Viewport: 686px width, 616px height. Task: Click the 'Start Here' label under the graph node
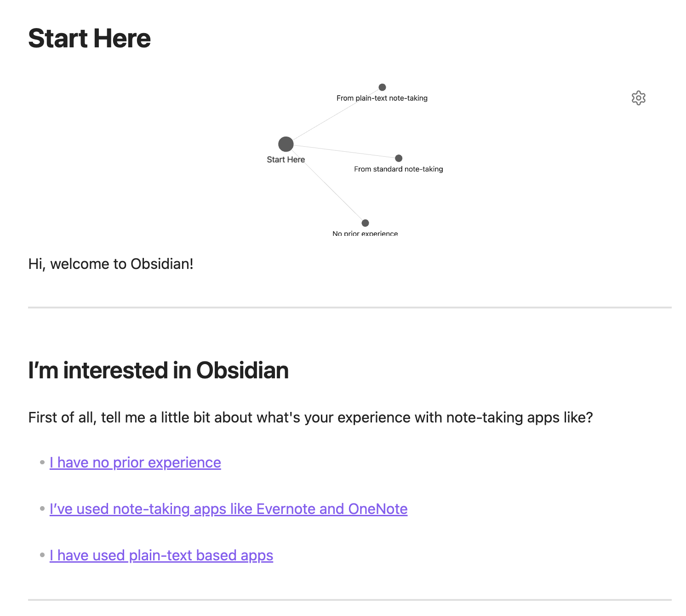(x=286, y=160)
